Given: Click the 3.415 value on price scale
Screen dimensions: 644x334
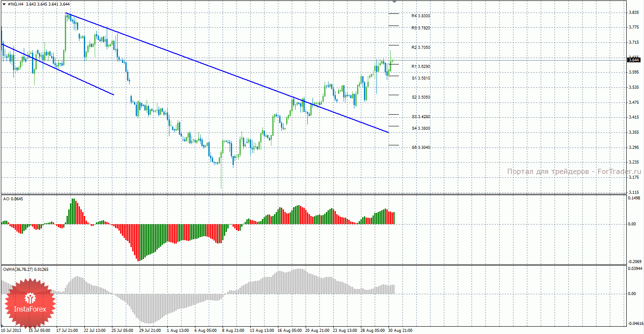Looking at the screenshot, I should click(634, 117).
